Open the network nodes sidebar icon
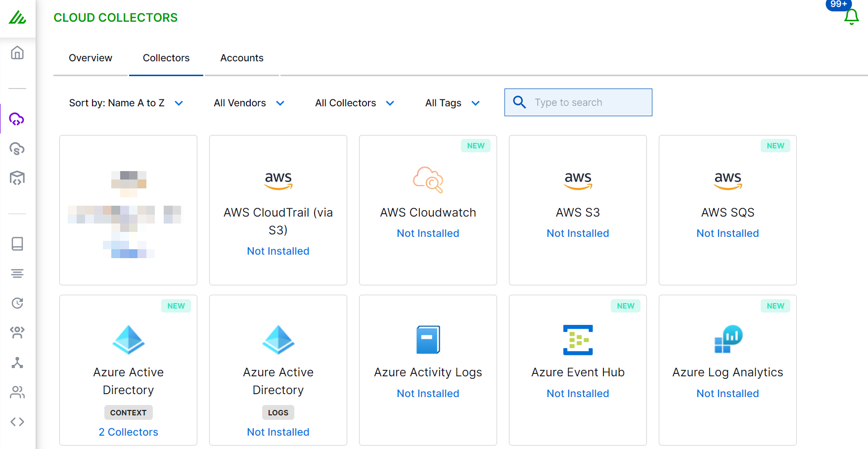Image resolution: width=868 pixels, height=449 pixels. (17, 362)
